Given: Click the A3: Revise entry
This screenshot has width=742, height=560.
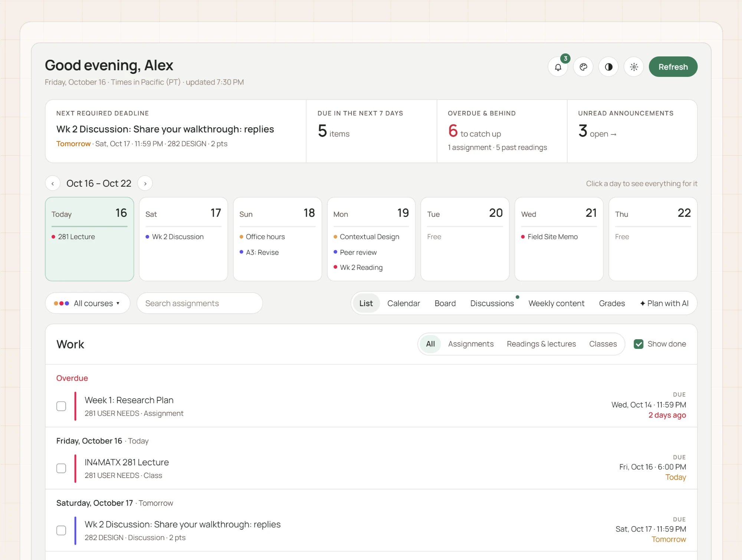Looking at the screenshot, I should [x=259, y=252].
